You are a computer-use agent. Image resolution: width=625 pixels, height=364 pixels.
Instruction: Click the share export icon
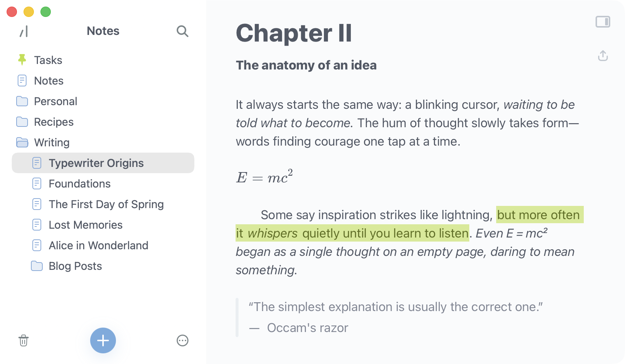(x=603, y=56)
